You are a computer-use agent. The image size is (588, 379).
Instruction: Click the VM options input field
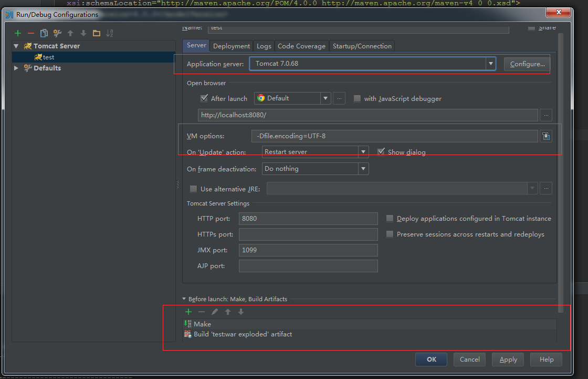click(394, 136)
